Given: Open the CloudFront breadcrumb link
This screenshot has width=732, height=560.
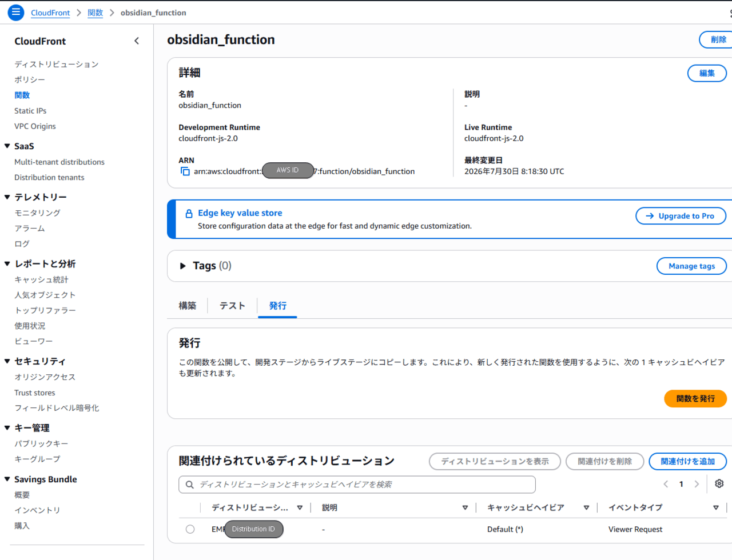Looking at the screenshot, I should pyautogui.click(x=50, y=13).
